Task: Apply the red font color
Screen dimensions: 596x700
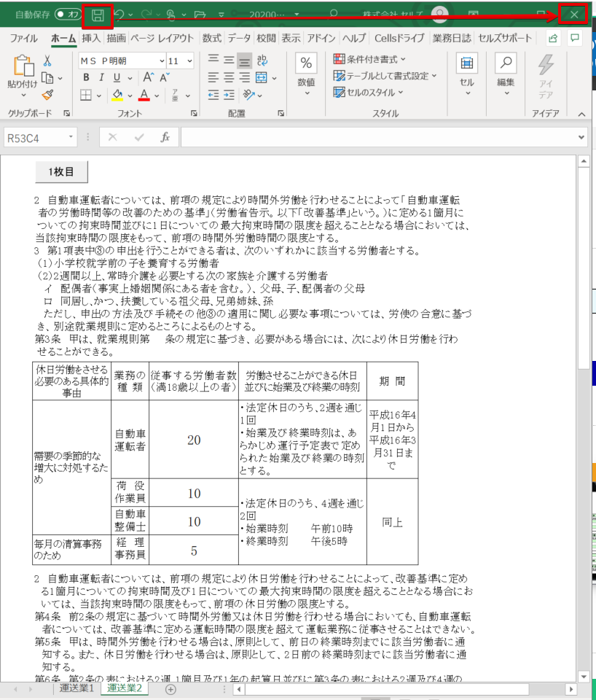Action: click(144, 95)
